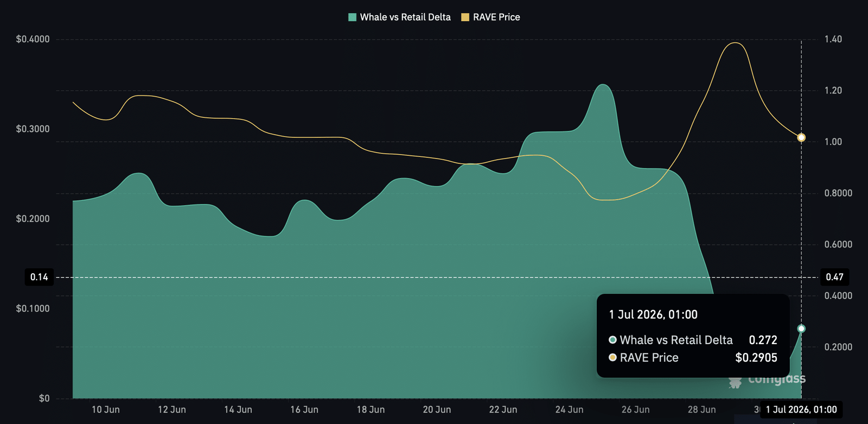Click the 0.47 right axis crosshair label
Screen dimensions: 868x424
pyautogui.click(x=834, y=277)
